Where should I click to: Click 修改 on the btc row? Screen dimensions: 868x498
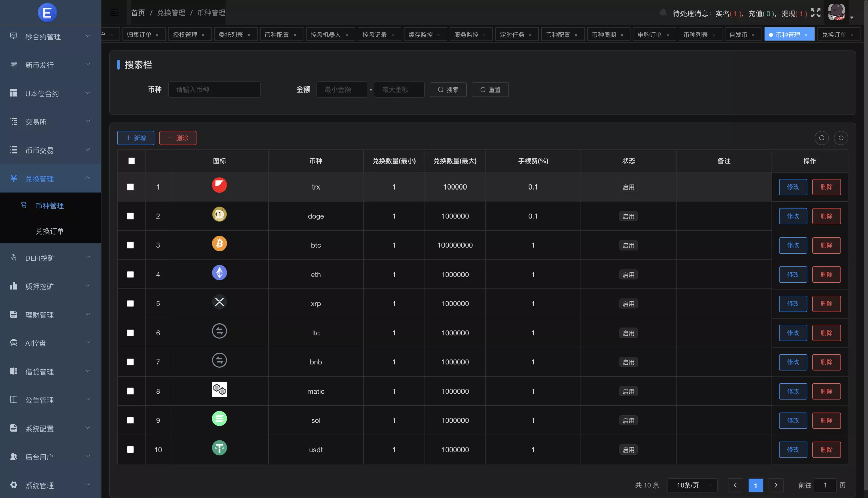(x=793, y=245)
